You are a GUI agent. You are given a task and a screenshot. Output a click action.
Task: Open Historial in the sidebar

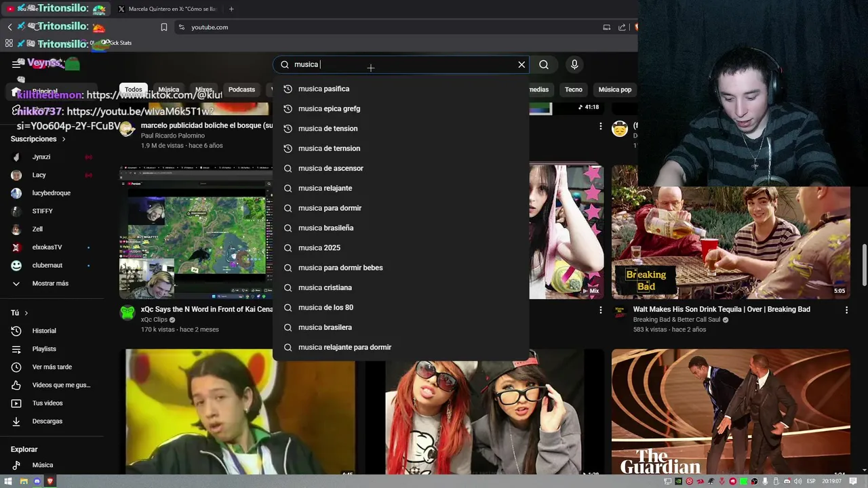pyautogui.click(x=52, y=331)
